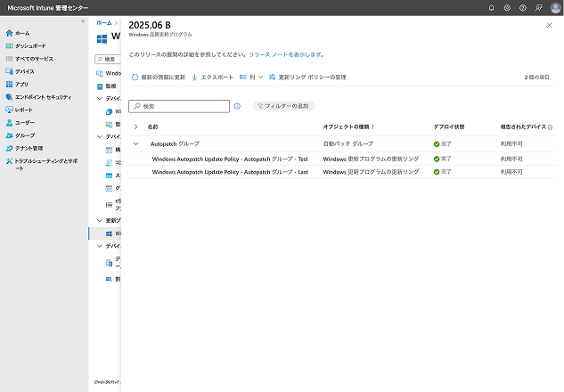Select the 監視 item in the secondary menu
The height and width of the screenshot is (392, 564).
(110, 86)
